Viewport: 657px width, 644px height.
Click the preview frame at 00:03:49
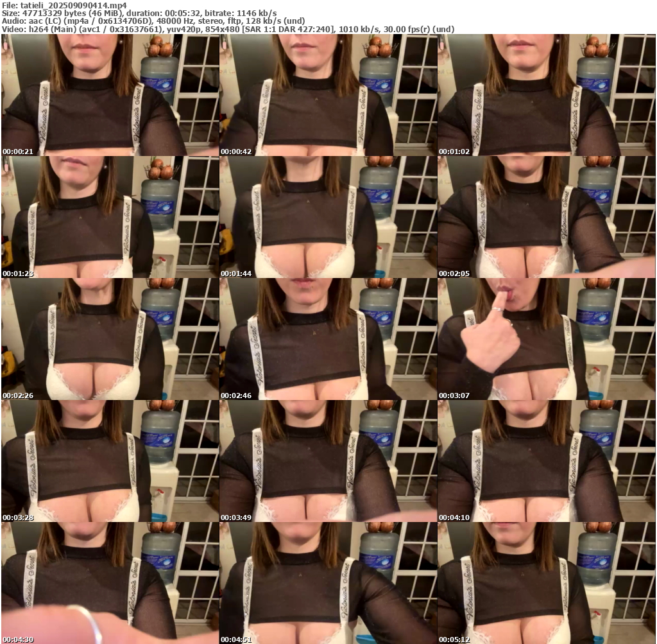(x=328, y=461)
